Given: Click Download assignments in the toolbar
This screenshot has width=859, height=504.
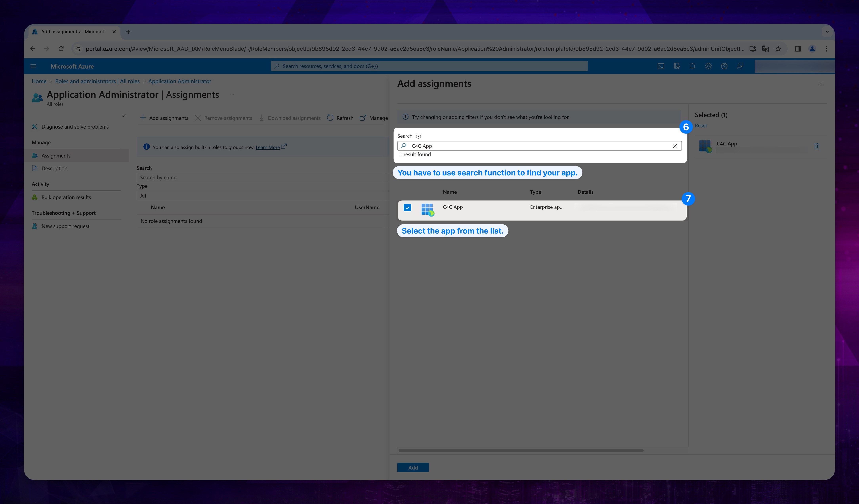Looking at the screenshot, I should [x=290, y=118].
